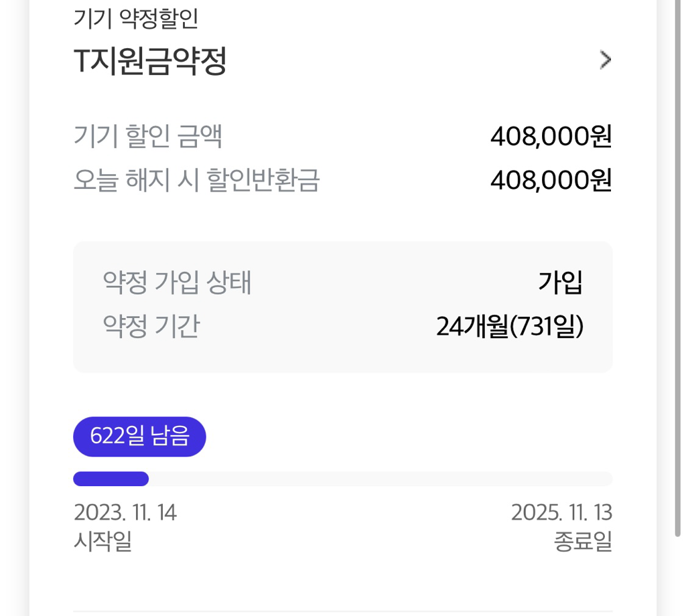Tap the 622일 남음 badge
Image resolution: width=686 pixels, height=616 pixels.
tap(139, 437)
